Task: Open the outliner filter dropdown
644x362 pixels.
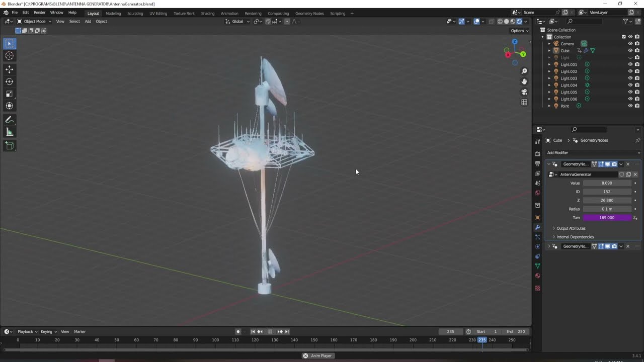Action: click(x=627, y=22)
